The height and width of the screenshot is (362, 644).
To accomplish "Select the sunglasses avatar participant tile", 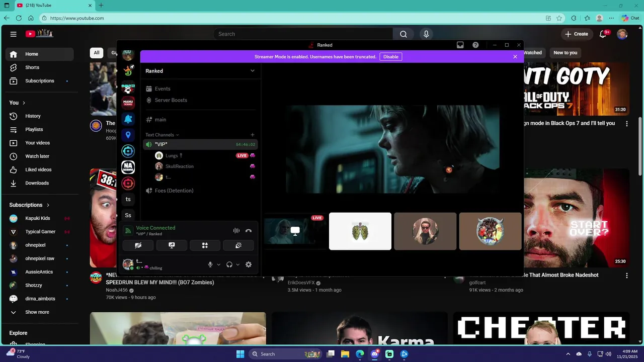I will [x=425, y=231].
